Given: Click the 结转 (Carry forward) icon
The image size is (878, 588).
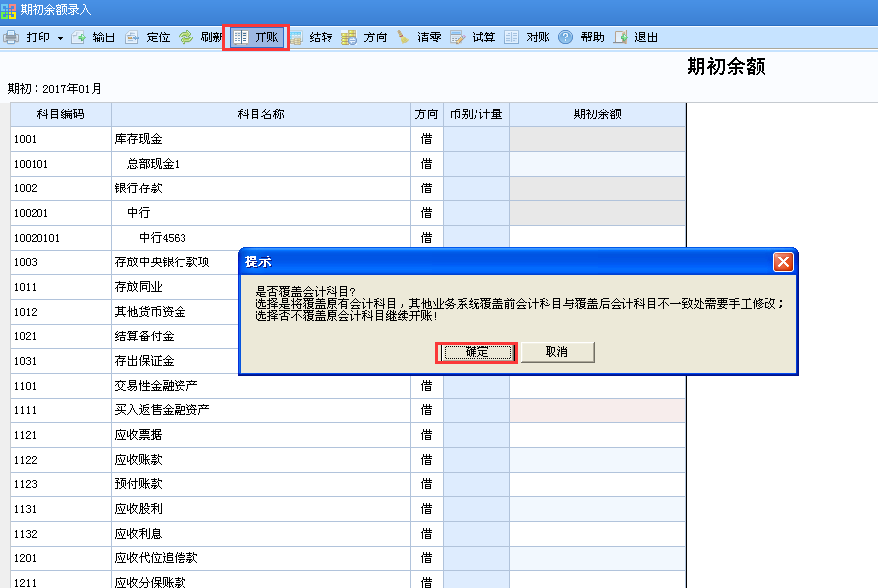Looking at the screenshot, I should pyautogui.click(x=296, y=37).
